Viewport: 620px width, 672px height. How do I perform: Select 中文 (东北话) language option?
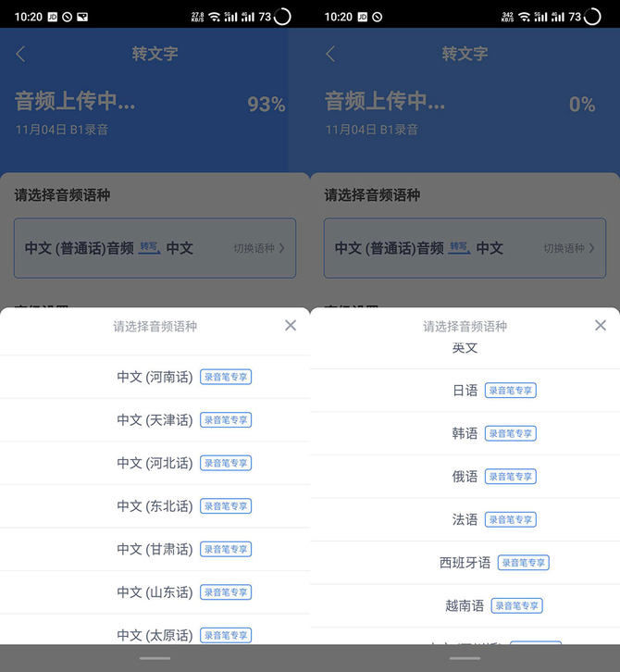155,506
